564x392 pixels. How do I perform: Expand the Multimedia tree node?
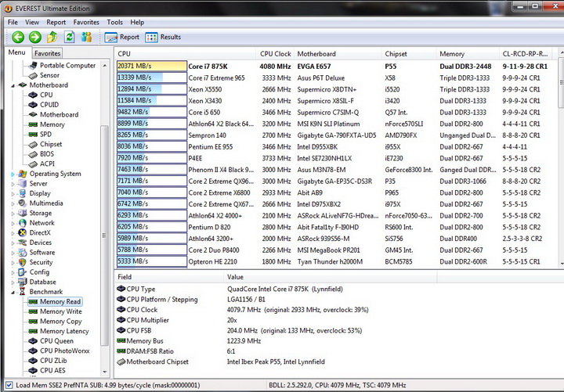coord(13,203)
